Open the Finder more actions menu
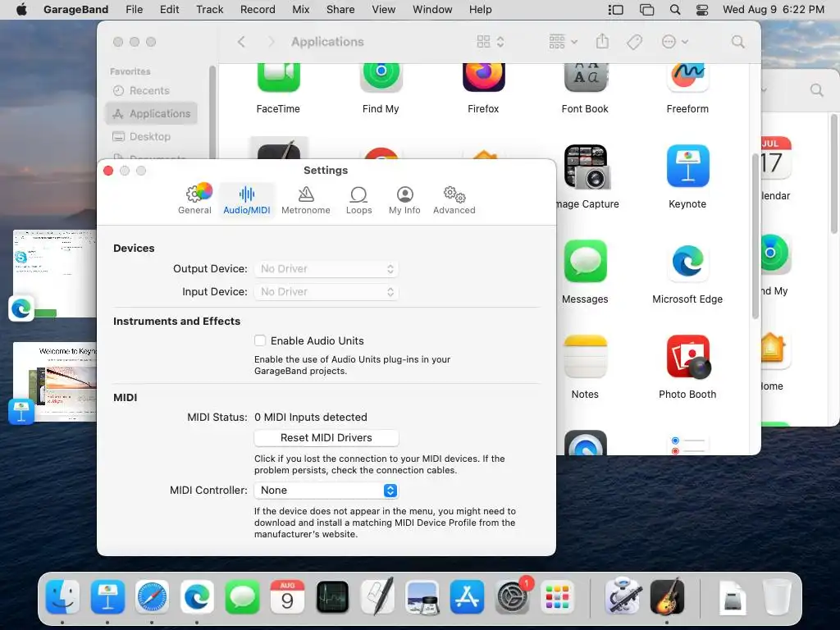The width and height of the screenshot is (840, 630). [x=674, y=42]
